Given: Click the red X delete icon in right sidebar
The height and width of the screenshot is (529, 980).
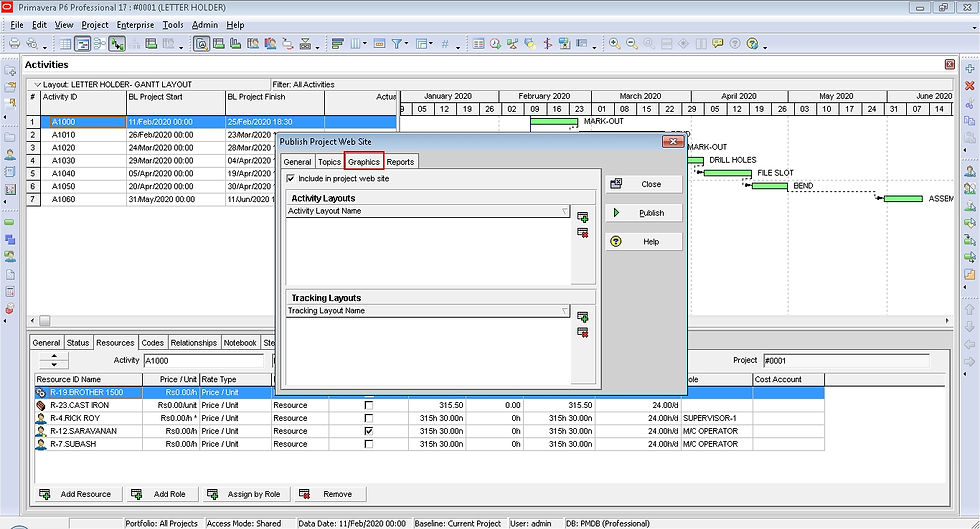Looking at the screenshot, I should pos(970,86).
